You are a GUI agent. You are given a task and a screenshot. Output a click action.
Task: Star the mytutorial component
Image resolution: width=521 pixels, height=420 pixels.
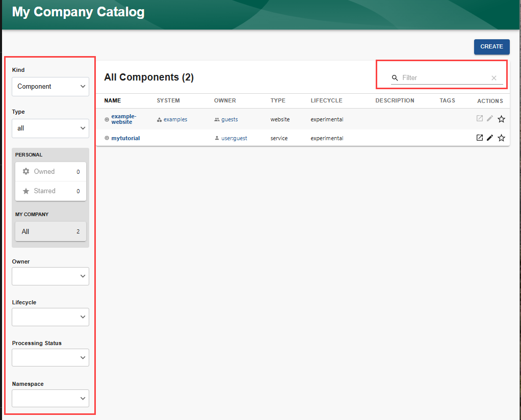point(501,138)
